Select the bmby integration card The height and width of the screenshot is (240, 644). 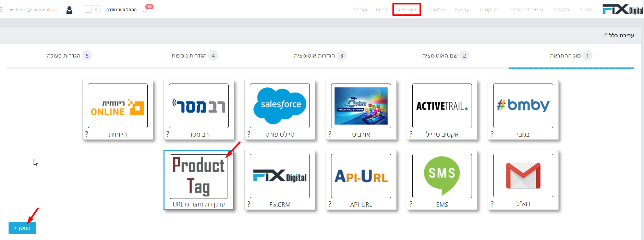pyautogui.click(x=523, y=110)
